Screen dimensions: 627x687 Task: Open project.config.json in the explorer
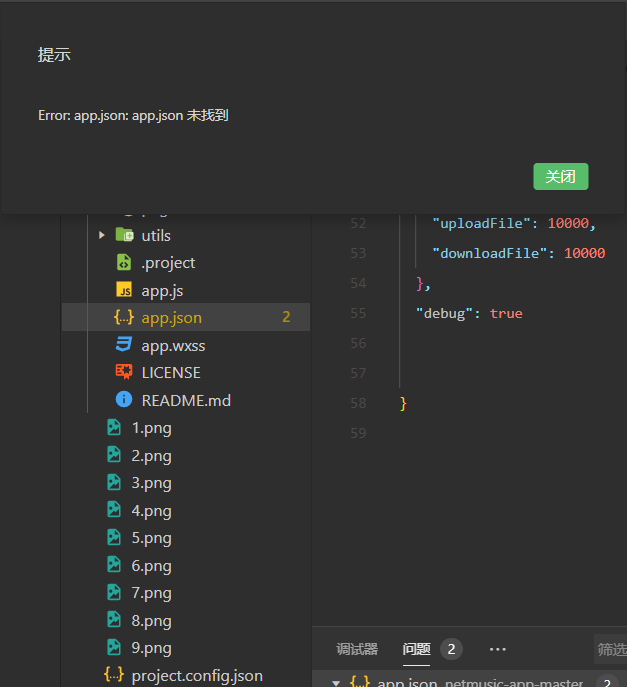click(196, 675)
